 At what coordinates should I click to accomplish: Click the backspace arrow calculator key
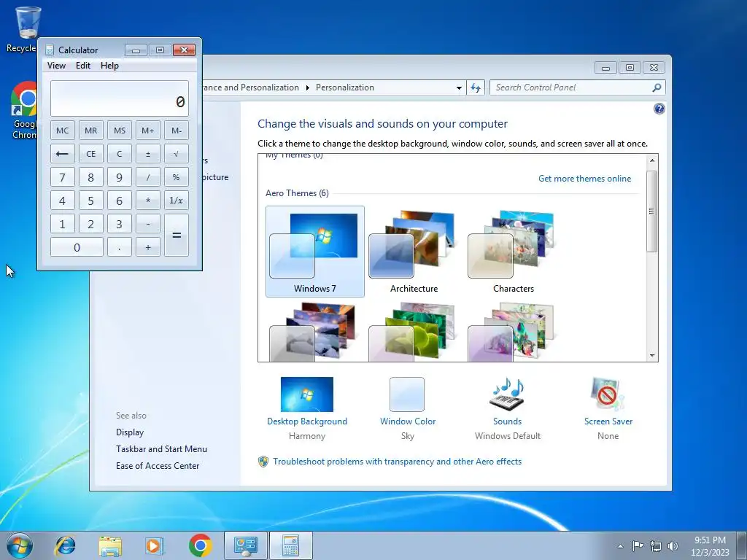click(x=63, y=154)
